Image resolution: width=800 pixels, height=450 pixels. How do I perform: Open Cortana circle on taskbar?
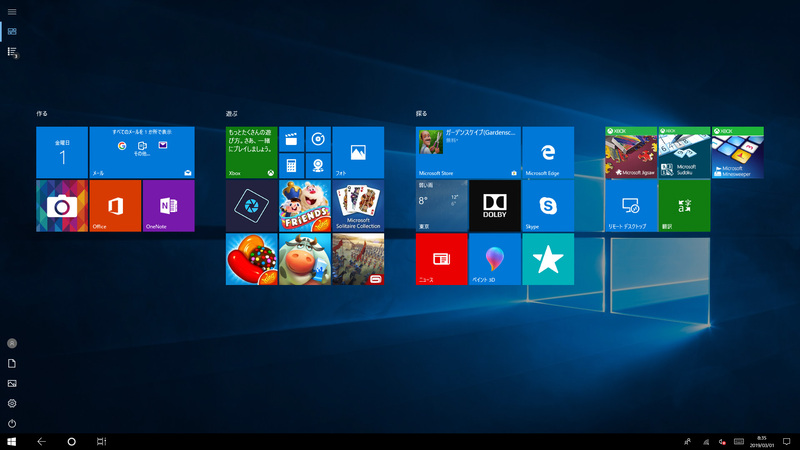point(71,442)
